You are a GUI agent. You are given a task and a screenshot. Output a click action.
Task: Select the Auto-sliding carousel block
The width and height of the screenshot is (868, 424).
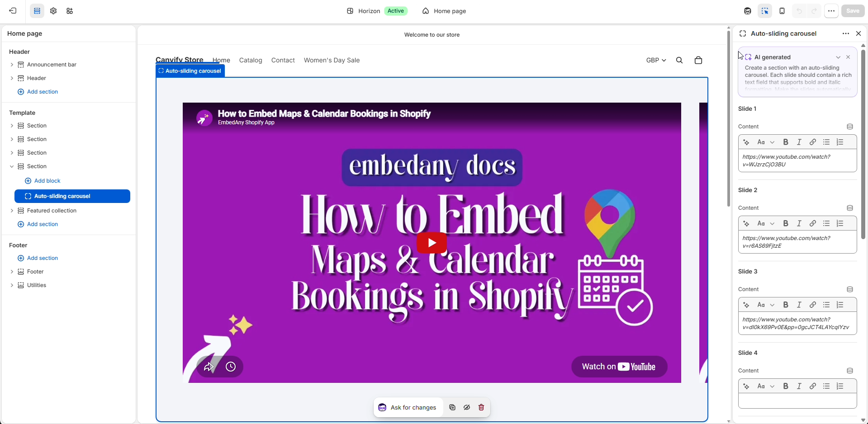tap(72, 196)
